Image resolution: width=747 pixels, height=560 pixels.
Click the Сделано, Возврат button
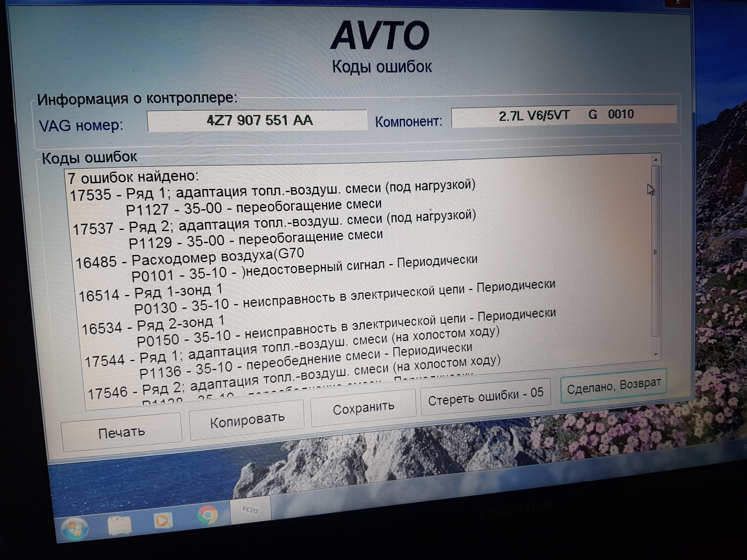click(613, 385)
